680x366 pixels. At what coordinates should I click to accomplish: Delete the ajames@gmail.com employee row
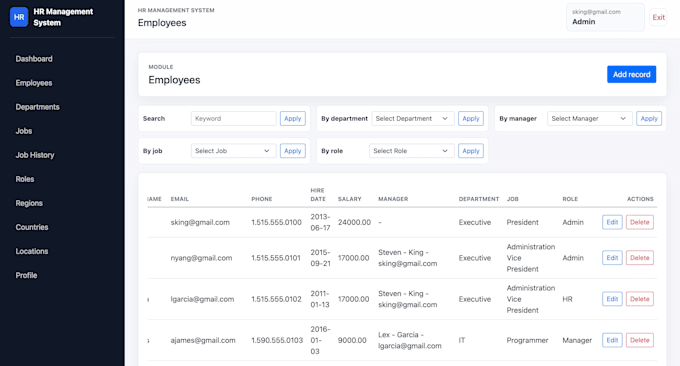click(x=640, y=340)
